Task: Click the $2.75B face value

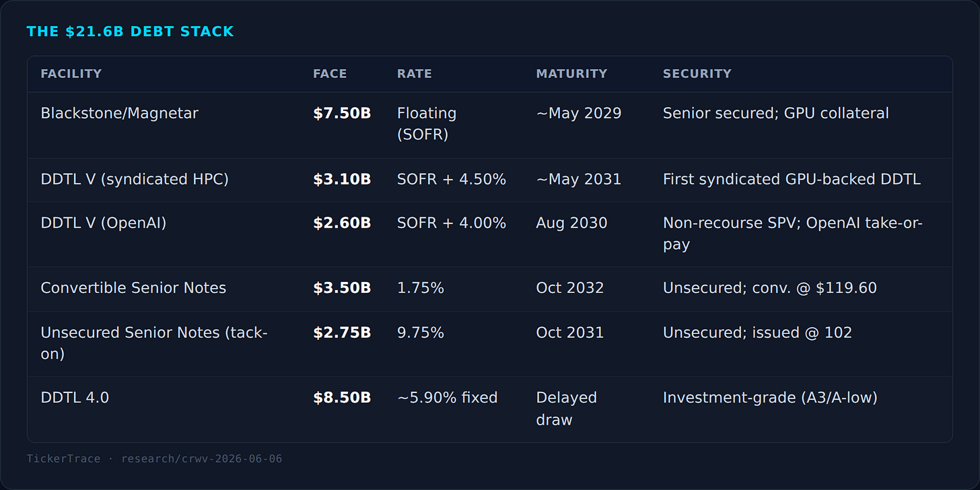Action: click(x=342, y=332)
